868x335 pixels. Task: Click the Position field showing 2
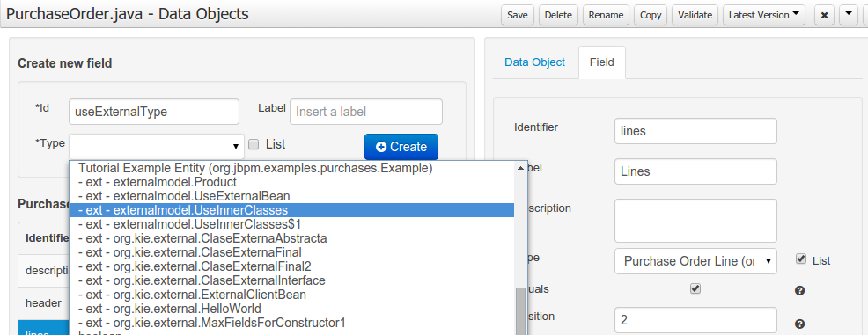pos(695,320)
